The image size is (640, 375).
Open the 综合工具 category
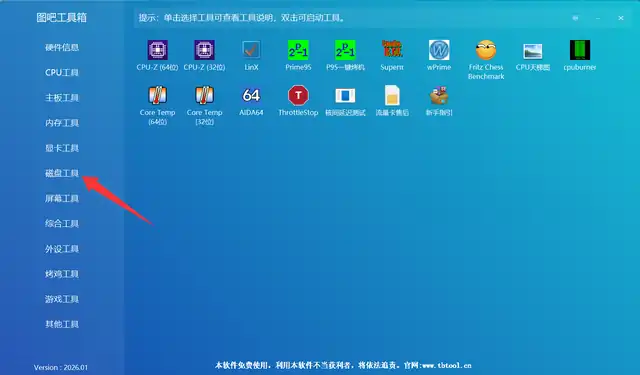click(62, 224)
